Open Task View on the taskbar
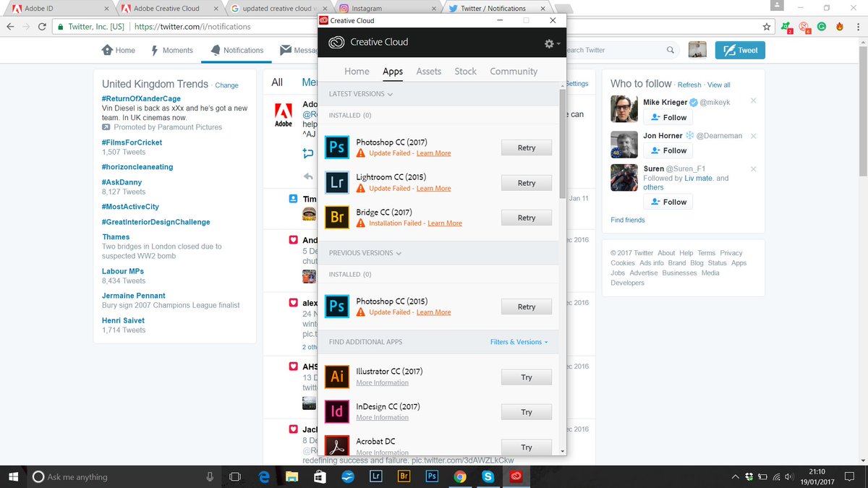The image size is (868, 488). 235,476
